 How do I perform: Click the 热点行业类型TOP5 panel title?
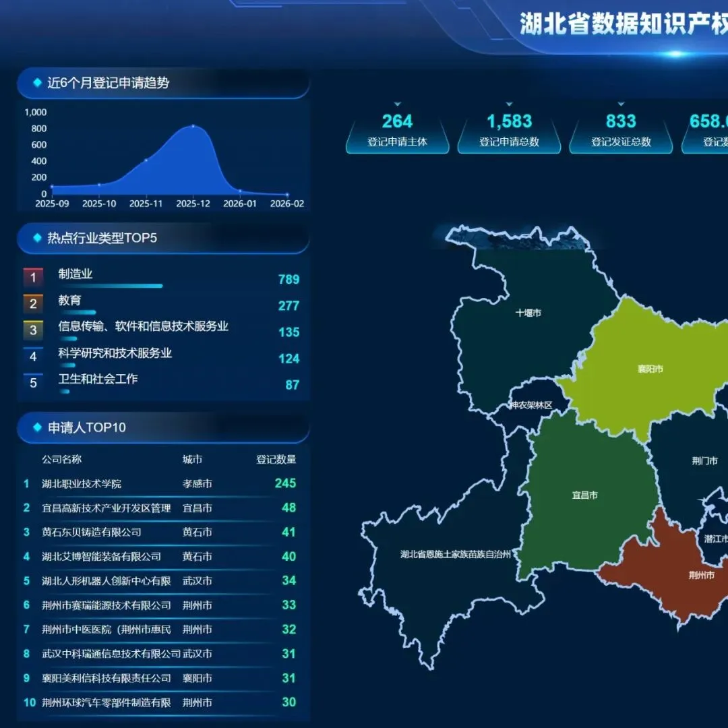tap(102, 238)
